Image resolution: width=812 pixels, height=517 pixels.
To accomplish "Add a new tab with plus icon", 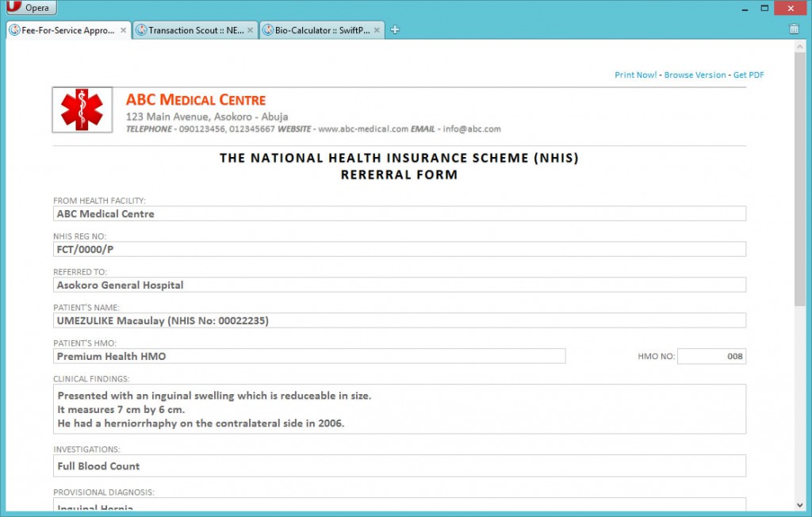I will coord(395,30).
